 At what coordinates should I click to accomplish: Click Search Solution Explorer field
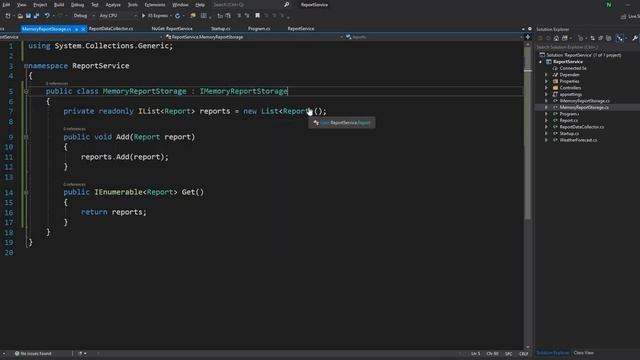[x=587, y=47]
